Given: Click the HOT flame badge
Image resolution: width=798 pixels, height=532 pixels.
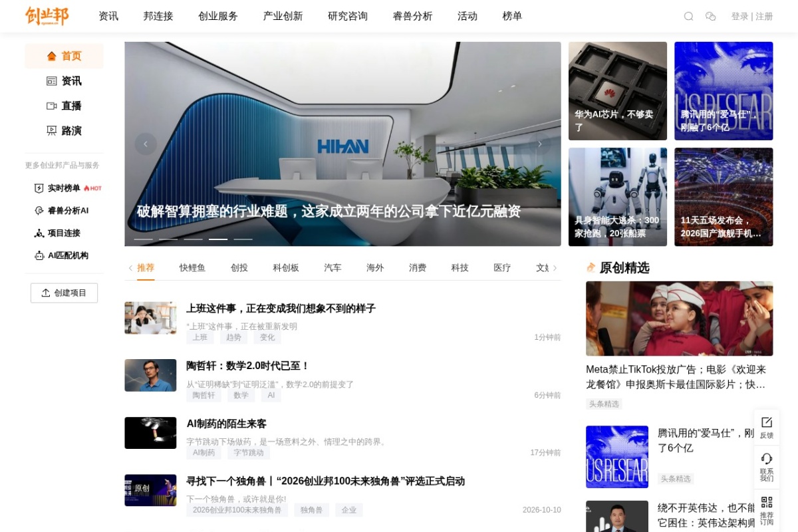Looking at the screenshot, I should [92, 188].
